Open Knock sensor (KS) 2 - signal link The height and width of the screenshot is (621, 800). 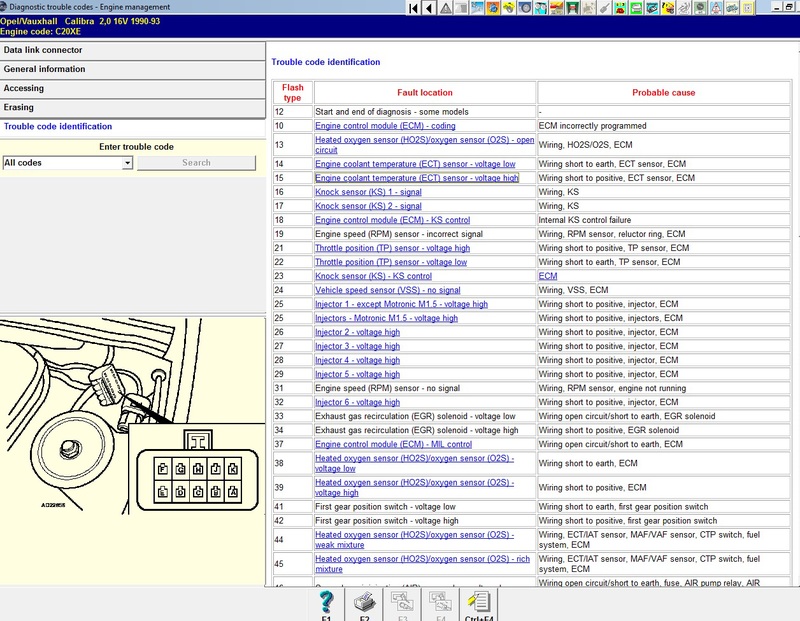(368, 206)
